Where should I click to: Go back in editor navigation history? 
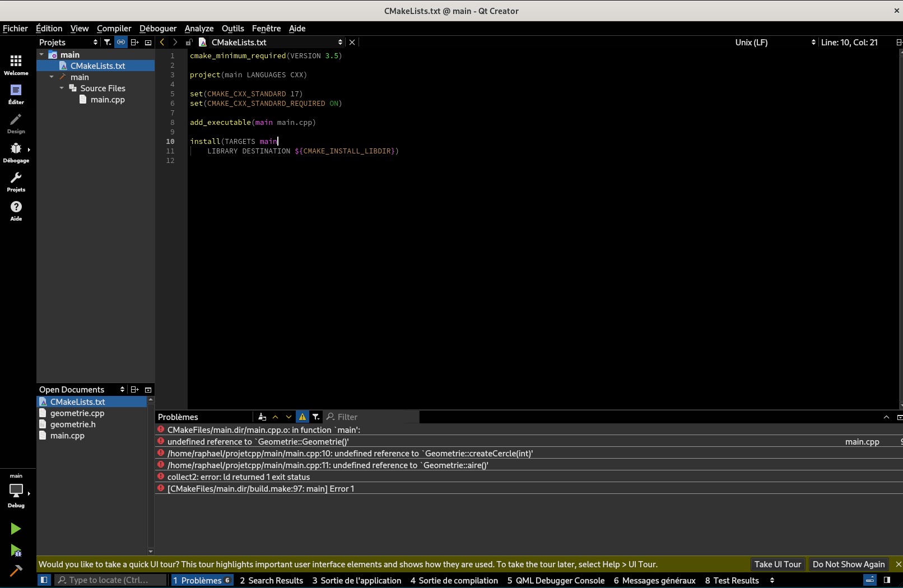point(162,42)
